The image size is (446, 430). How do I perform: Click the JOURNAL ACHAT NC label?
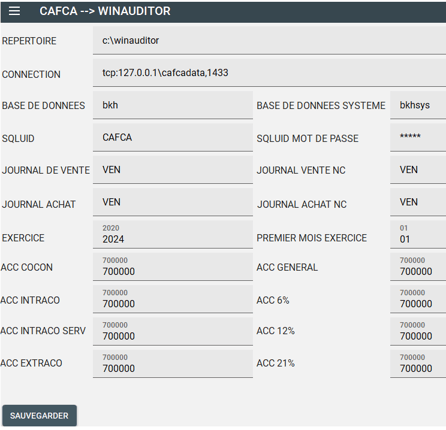[x=302, y=204]
